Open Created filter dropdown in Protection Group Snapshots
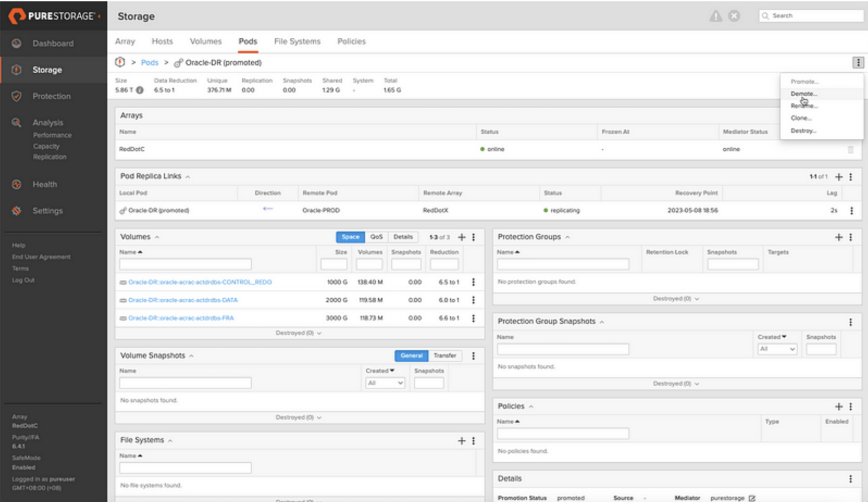 [777, 349]
